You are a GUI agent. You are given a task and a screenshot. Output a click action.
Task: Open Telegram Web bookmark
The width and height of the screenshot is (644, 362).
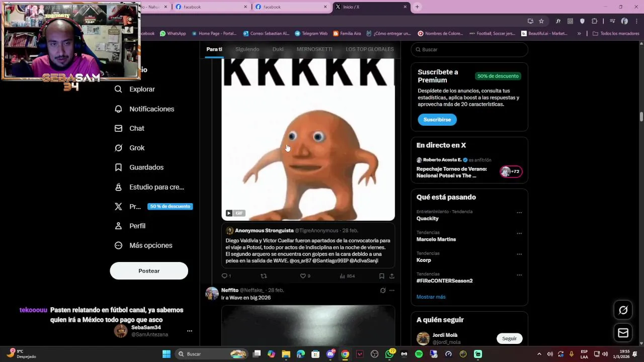tap(311, 34)
